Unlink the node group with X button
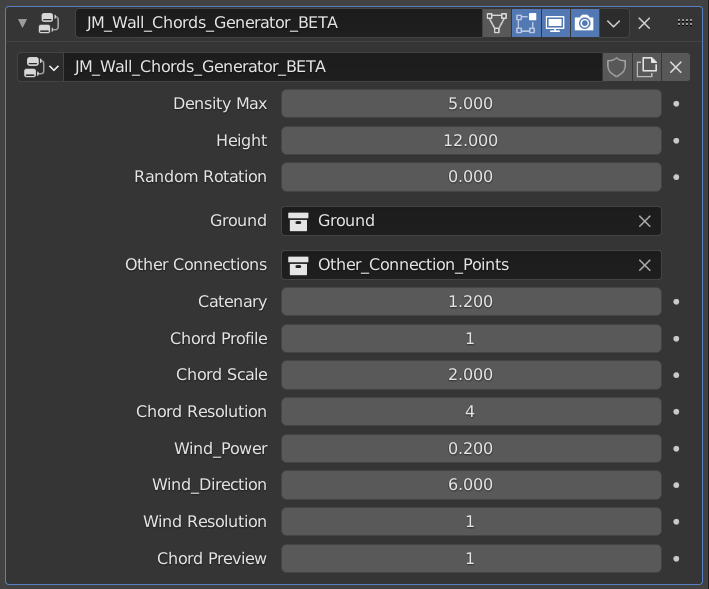Viewport: 709px width, 589px height. pyautogui.click(x=676, y=67)
